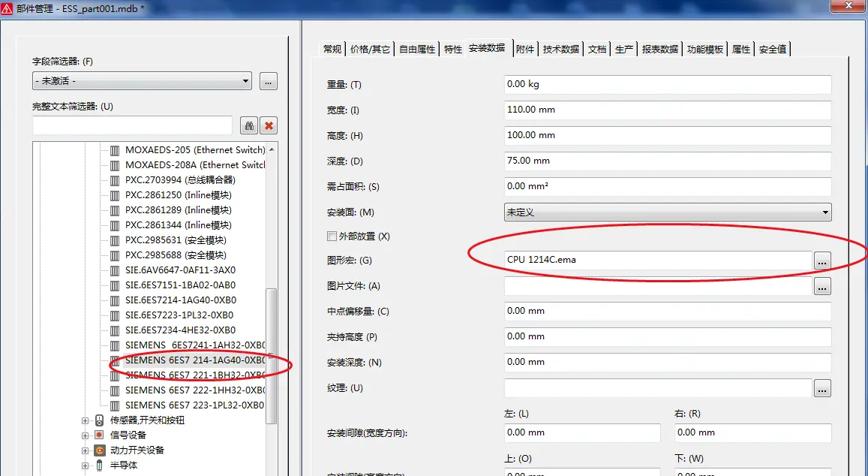
Task: Select SIEMENS 6ES7 214-1AG40-0XB0 in the tree
Action: tap(195, 360)
